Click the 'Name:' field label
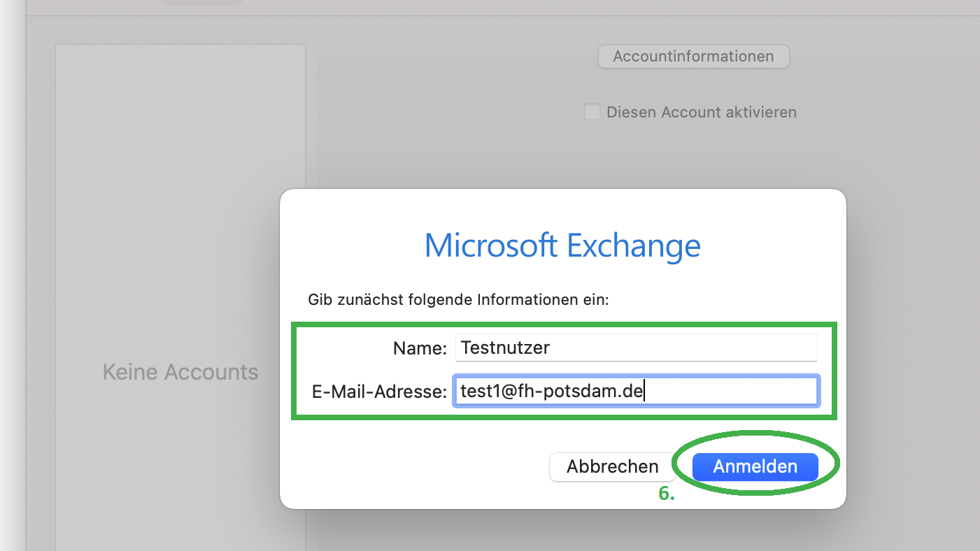Image resolution: width=980 pixels, height=551 pixels. tap(420, 348)
